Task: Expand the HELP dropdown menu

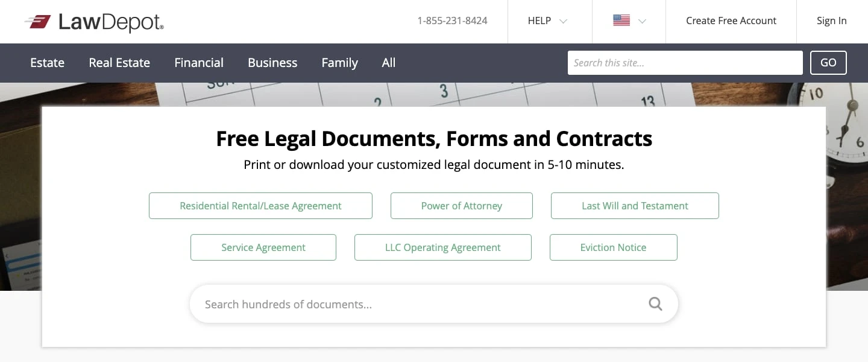Action: tap(547, 21)
